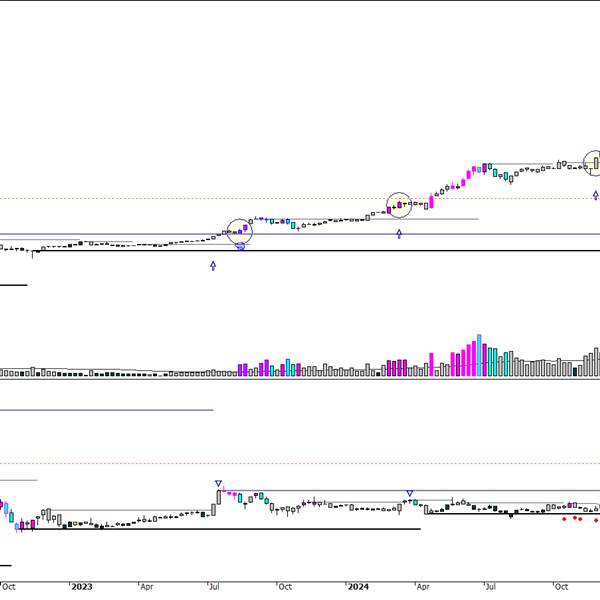Select the Apr label following 2024

coord(423,587)
